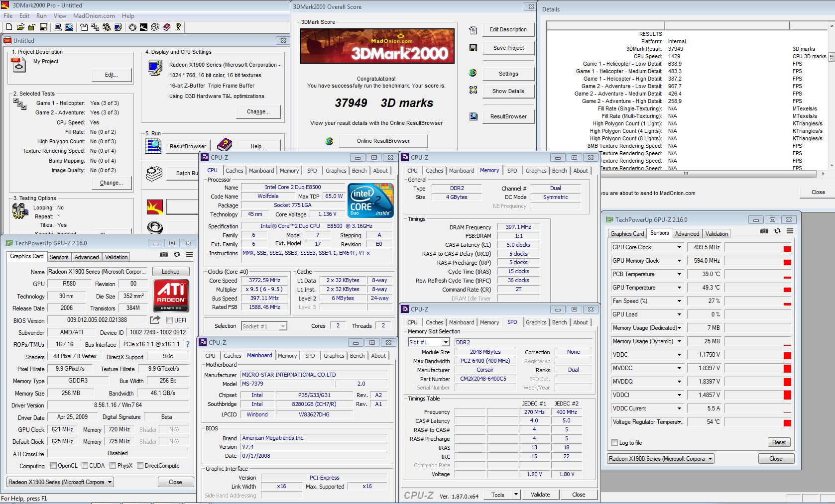Open the GPU Core Clock sensor dropdown
The height and width of the screenshot is (504, 835).
point(679,247)
